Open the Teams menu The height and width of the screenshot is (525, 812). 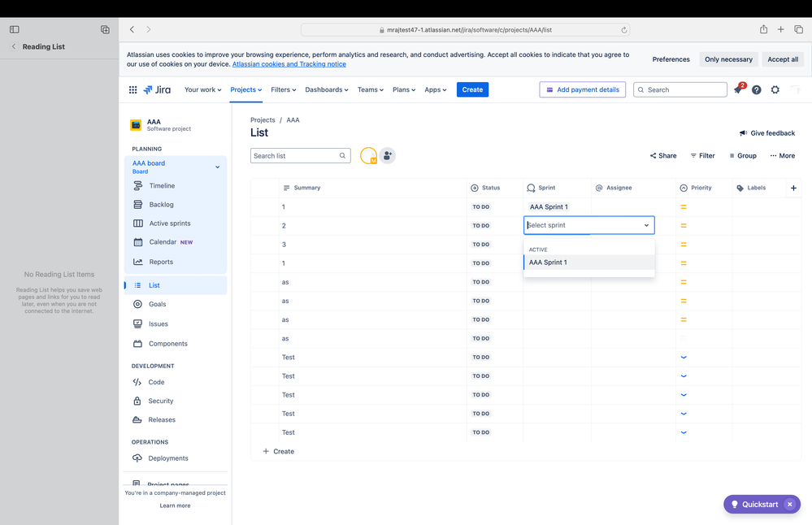[x=371, y=89]
